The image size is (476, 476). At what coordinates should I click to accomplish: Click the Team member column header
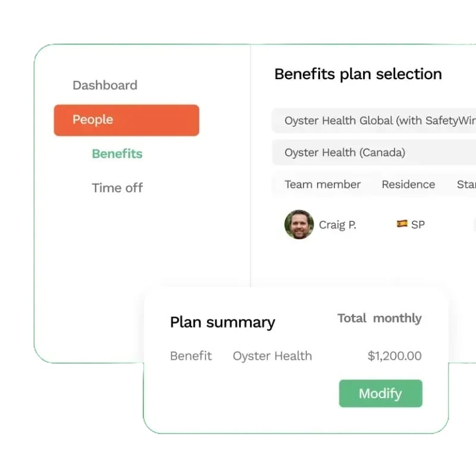322,184
